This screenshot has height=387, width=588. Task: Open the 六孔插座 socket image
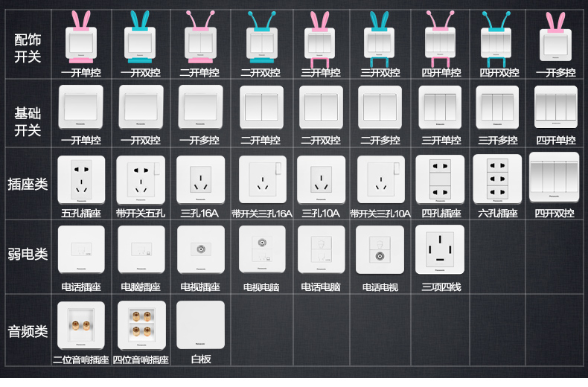(497, 179)
